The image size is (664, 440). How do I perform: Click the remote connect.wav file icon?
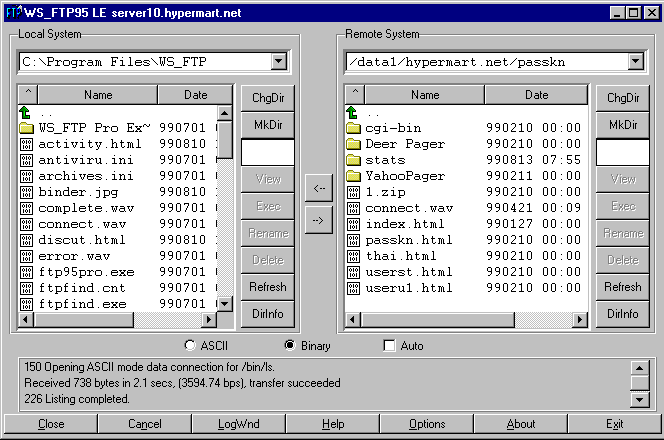click(x=353, y=208)
